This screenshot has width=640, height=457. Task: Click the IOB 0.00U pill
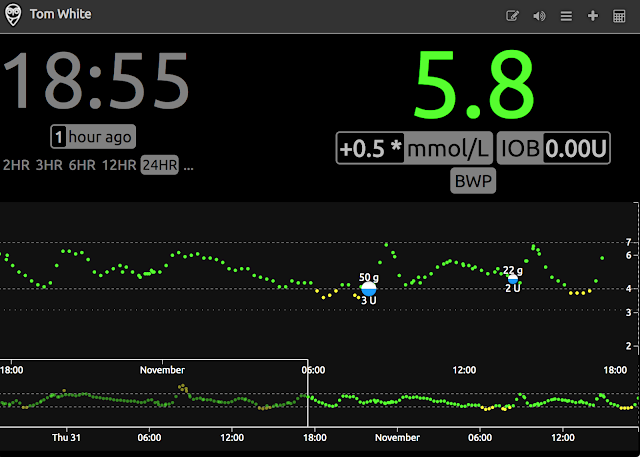tap(554, 148)
